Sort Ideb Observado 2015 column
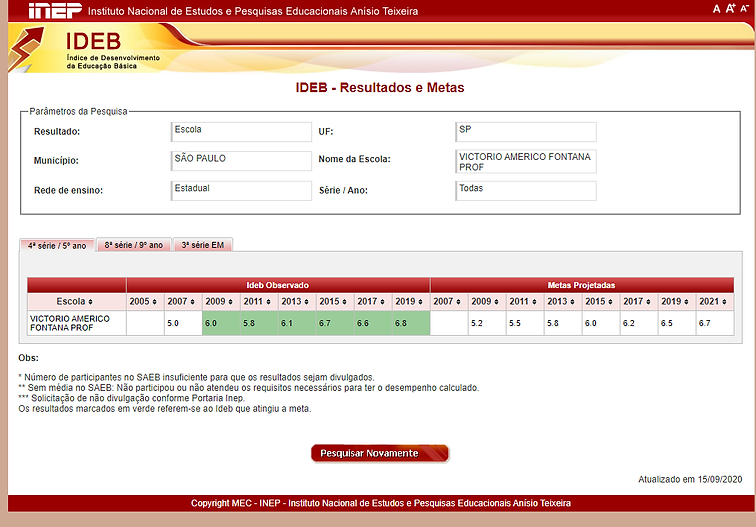The height and width of the screenshot is (527, 756). click(x=344, y=302)
